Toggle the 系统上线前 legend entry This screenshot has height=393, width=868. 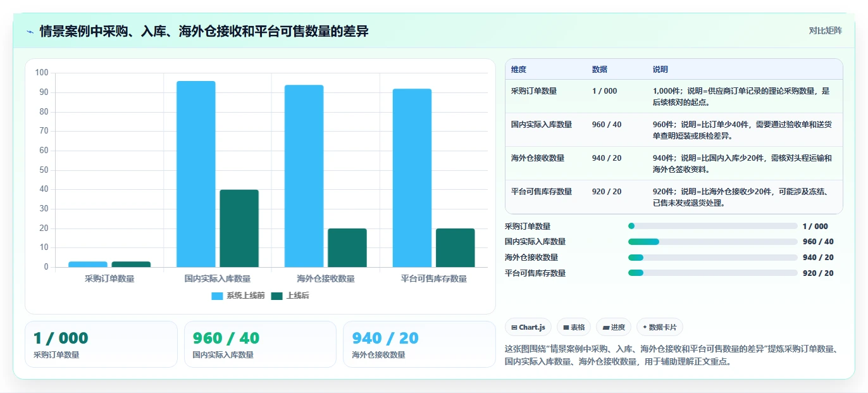(238, 296)
